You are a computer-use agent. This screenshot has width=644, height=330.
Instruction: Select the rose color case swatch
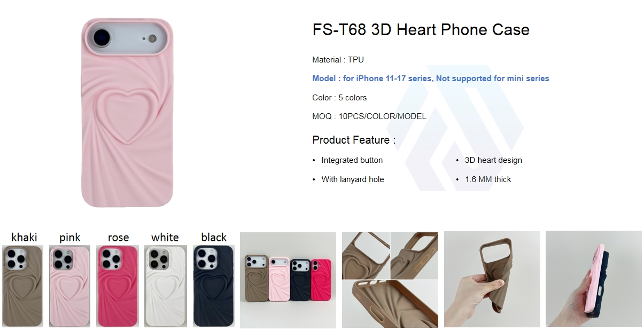[x=118, y=286]
